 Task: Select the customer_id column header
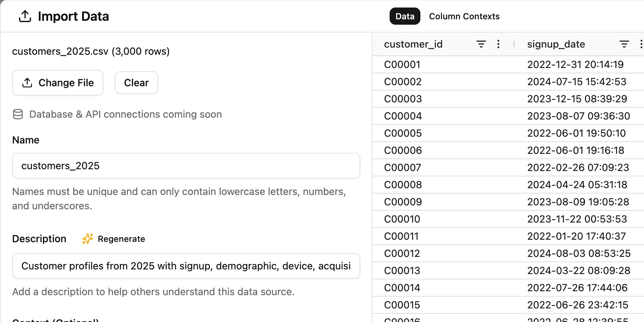tap(413, 44)
